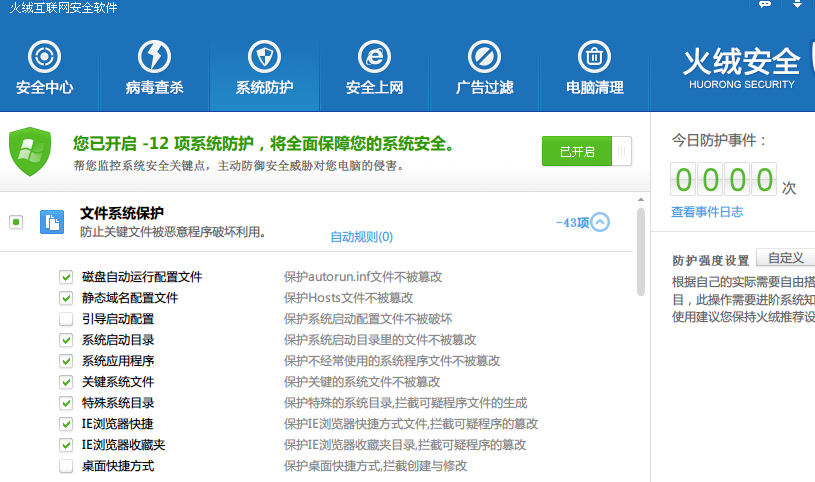
Task: Open the 广告过滤 ad filter icon
Action: click(484, 57)
